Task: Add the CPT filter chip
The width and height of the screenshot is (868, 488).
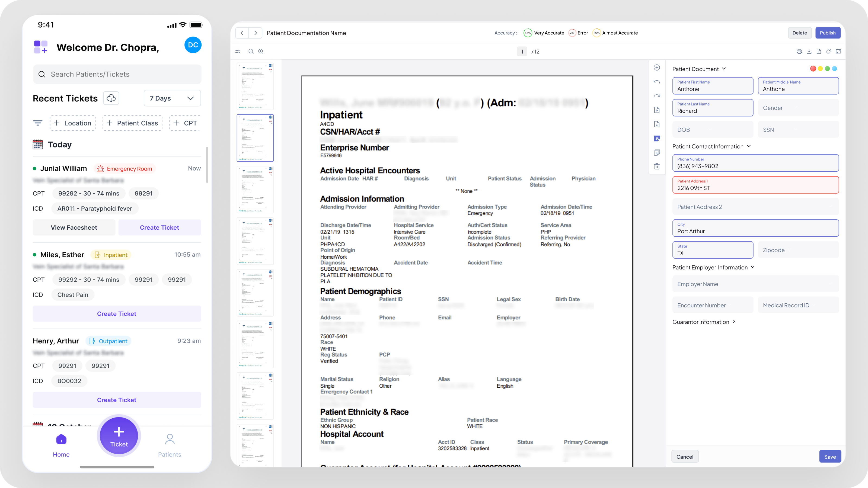Action: (x=185, y=123)
